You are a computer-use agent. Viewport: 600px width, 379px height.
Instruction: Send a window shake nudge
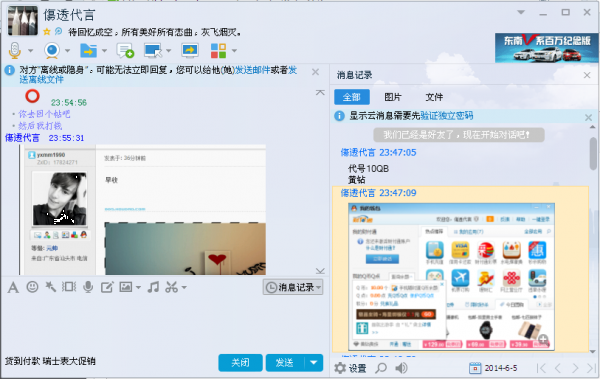pos(69,286)
